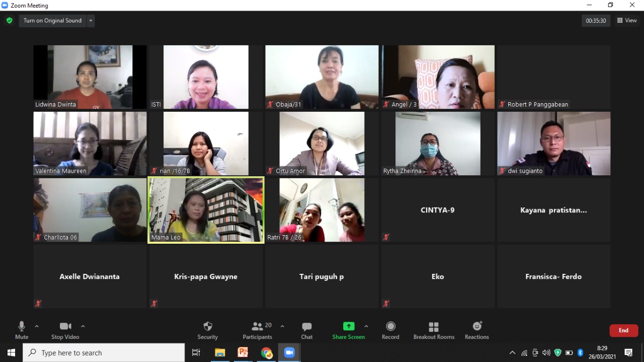Click the name "Fransisca- Ferdo"

553,276
